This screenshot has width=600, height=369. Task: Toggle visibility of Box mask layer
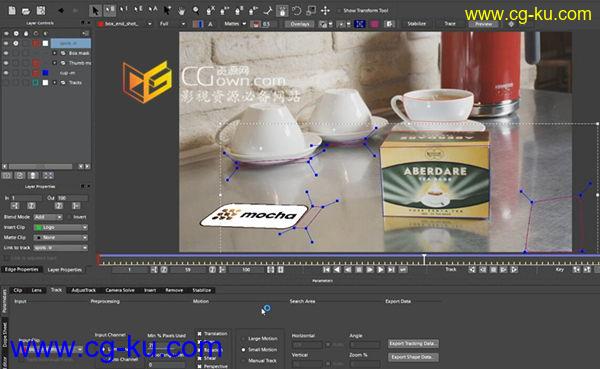tap(6, 53)
